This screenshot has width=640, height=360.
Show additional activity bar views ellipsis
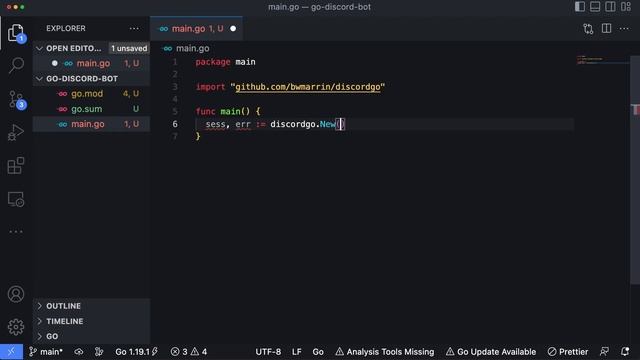tap(16, 231)
